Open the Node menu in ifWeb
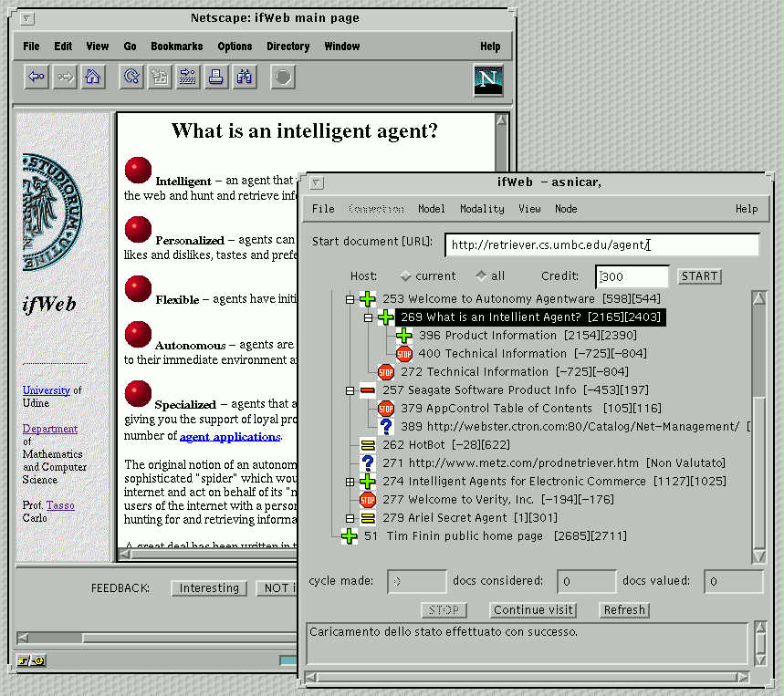The width and height of the screenshot is (784, 696). [566, 209]
